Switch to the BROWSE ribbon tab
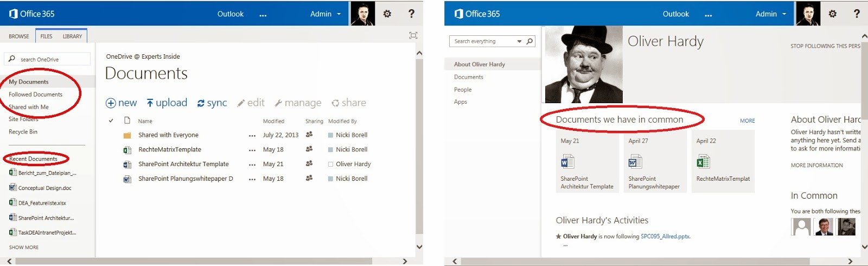 click(x=19, y=36)
